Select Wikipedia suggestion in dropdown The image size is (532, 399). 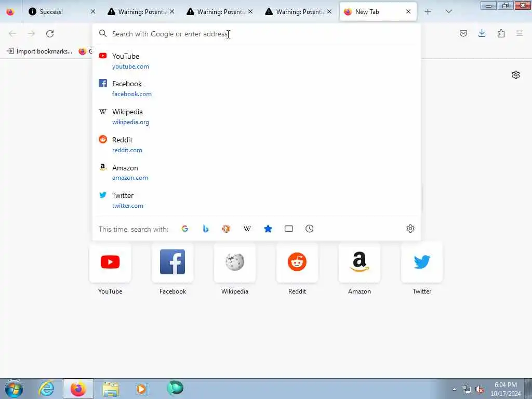point(257,117)
